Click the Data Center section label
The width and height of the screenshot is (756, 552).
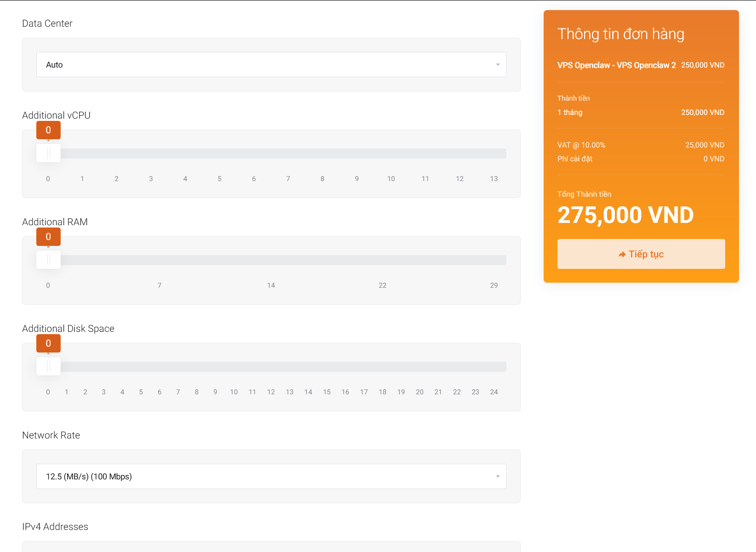tap(47, 23)
